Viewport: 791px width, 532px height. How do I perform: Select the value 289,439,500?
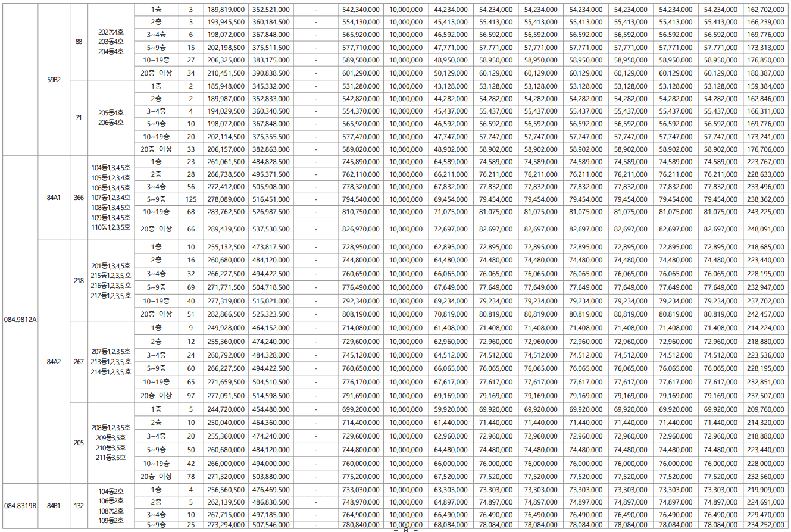(226, 229)
